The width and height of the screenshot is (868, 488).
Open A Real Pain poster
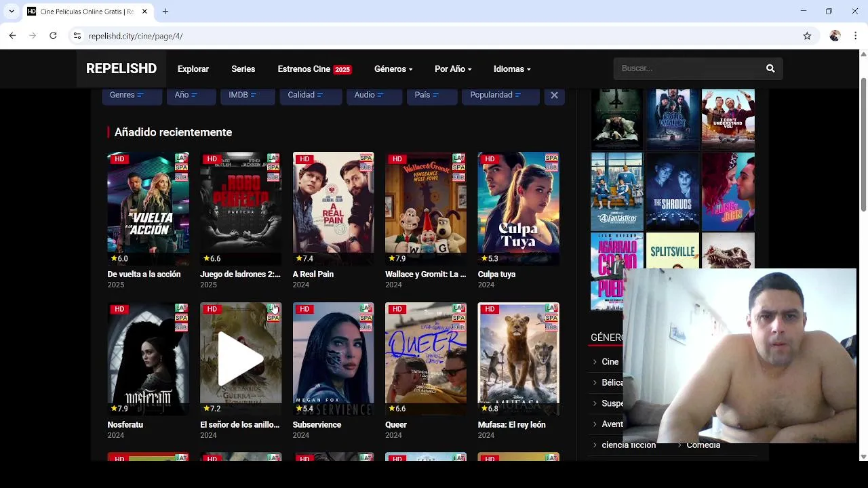[x=333, y=209]
